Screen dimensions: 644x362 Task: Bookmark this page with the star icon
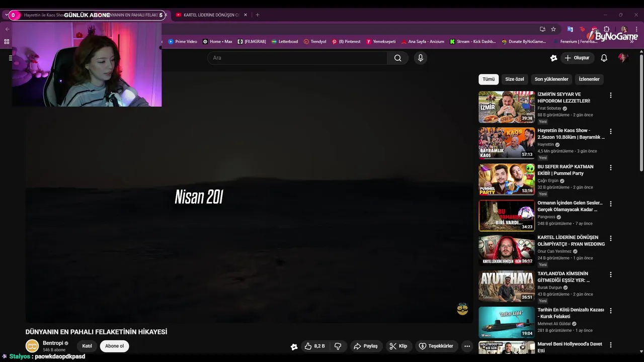[x=553, y=29]
